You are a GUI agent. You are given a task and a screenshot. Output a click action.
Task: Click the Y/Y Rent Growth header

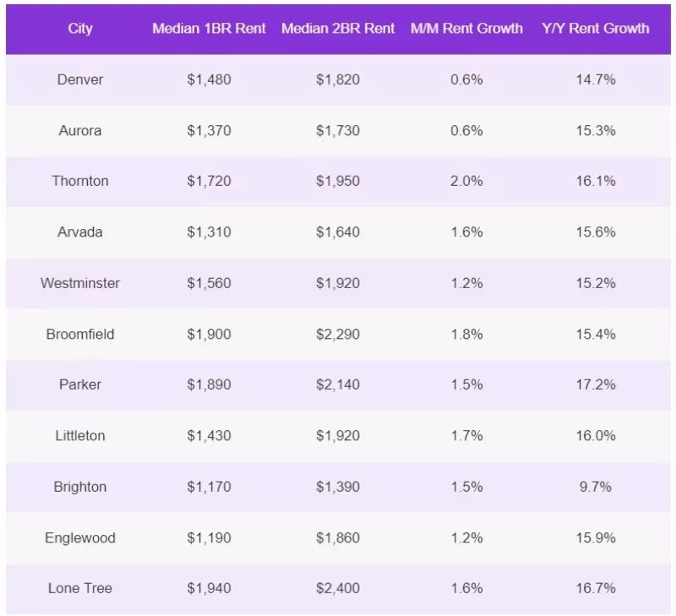pos(595,28)
